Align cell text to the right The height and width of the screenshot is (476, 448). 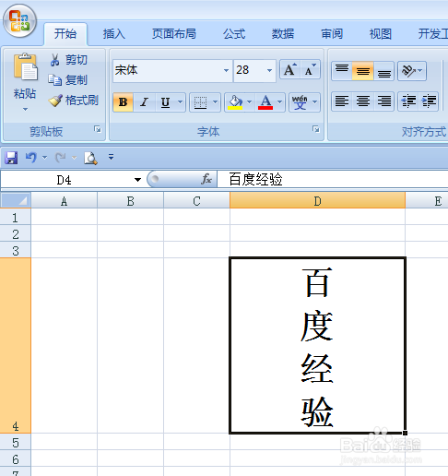coord(384,101)
